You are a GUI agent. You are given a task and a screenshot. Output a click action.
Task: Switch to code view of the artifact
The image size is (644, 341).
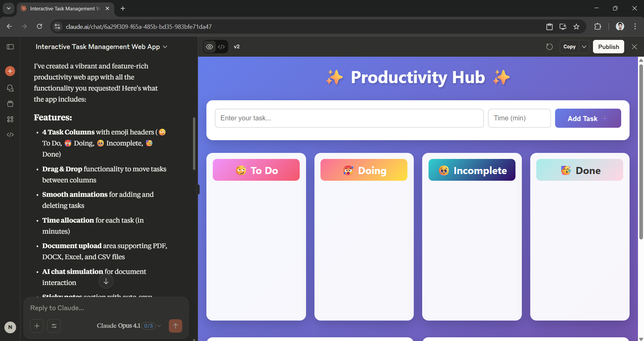[221, 47]
